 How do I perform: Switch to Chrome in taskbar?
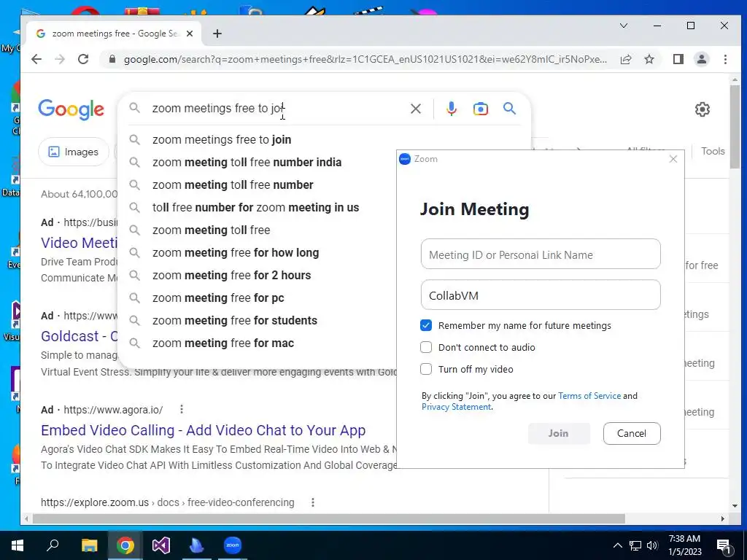click(x=125, y=545)
